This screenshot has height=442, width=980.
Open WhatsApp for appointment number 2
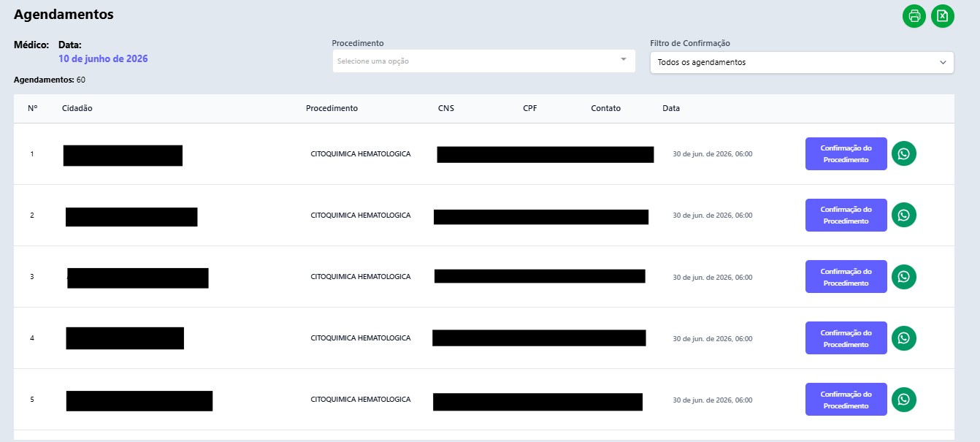point(904,215)
